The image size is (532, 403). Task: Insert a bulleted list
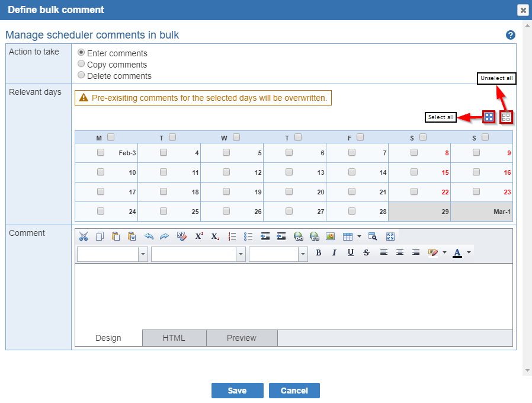click(x=248, y=236)
